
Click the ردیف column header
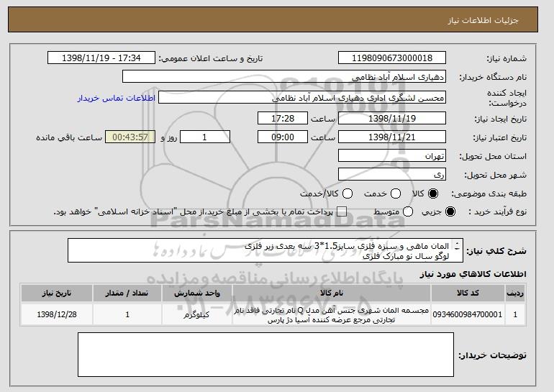pos(515,293)
